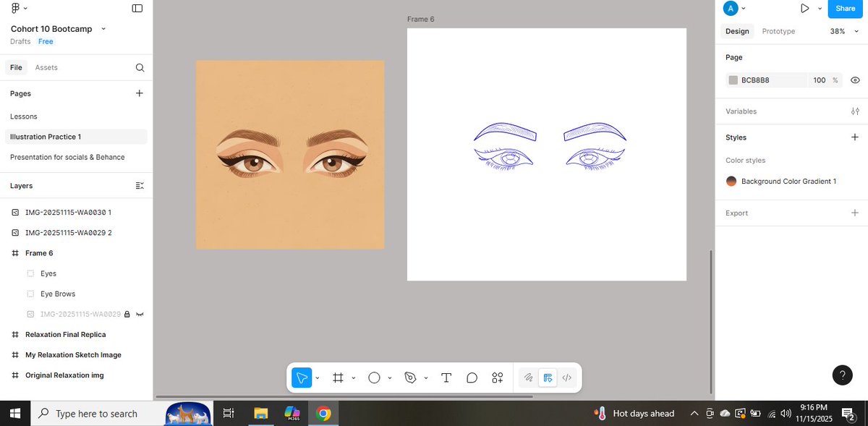The image size is (868, 426).
Task: Select the Frame tool
Action: [x=337, y=377]
